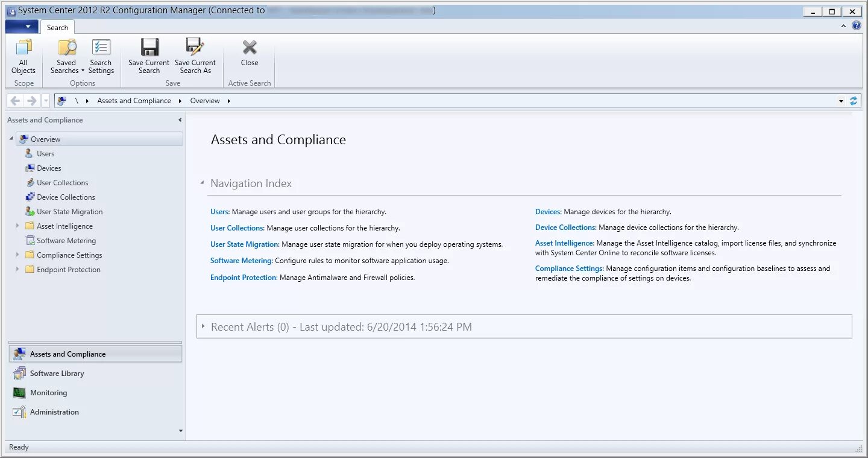Expand the Recent Alerts section

203,326
